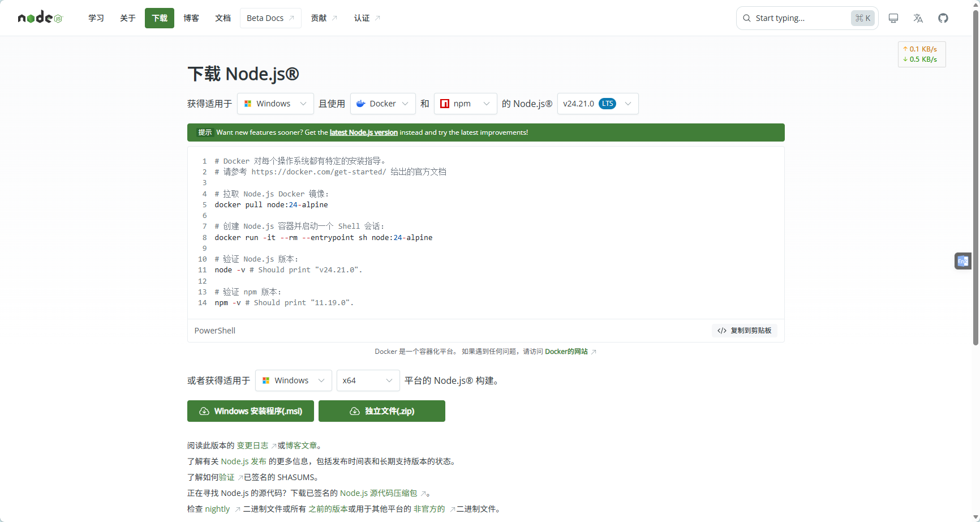Open the Node.js 发布 link
The height and width of the screenshot is (522, 980).
(x=243, y=461)
